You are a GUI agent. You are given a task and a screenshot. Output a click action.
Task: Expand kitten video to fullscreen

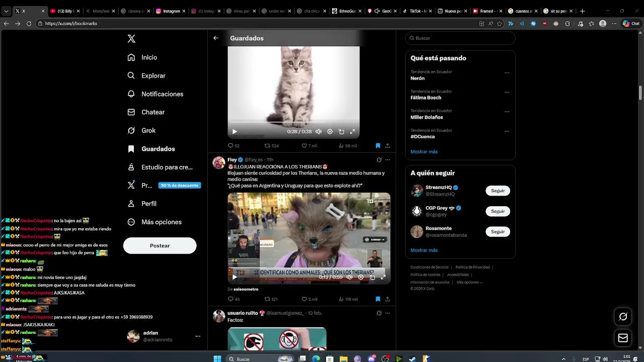click(352, 132)
